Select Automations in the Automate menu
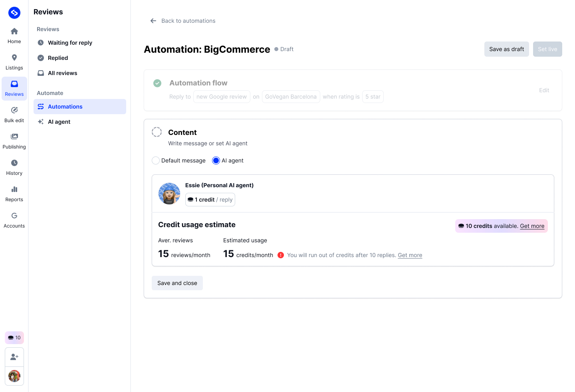575x392 pixels. (80, 107)
